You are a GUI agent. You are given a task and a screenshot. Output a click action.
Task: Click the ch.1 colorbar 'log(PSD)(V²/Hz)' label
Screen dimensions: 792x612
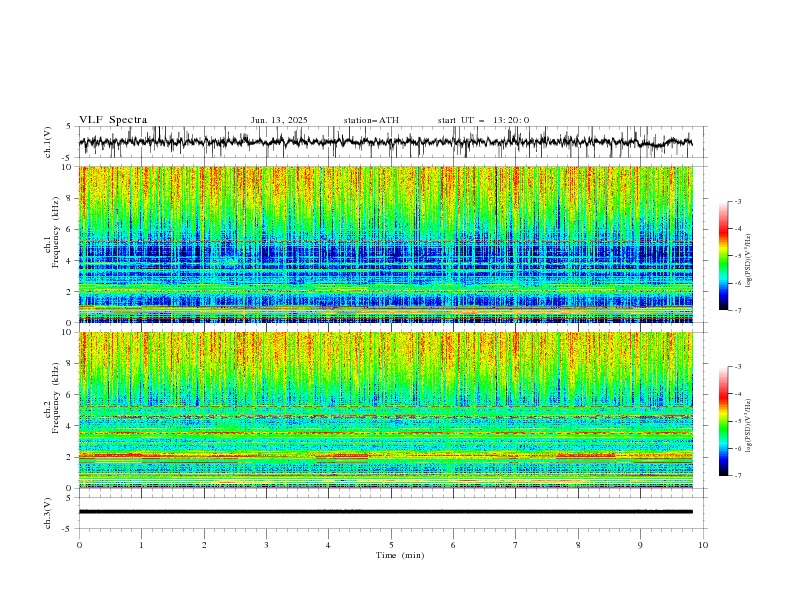click(748, 261)
